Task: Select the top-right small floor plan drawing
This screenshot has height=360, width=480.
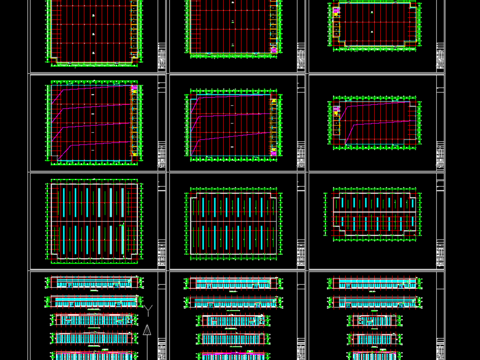Action: tap(375, 26)
